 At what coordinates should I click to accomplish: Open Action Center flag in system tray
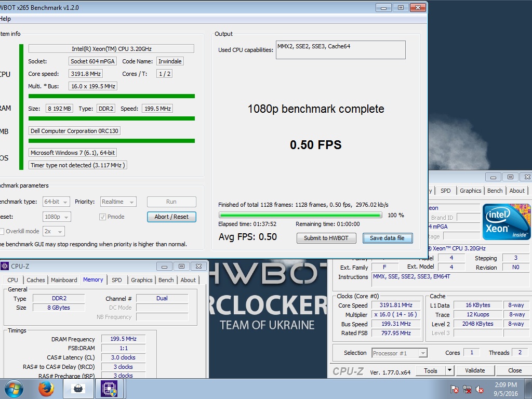(455, 389)
